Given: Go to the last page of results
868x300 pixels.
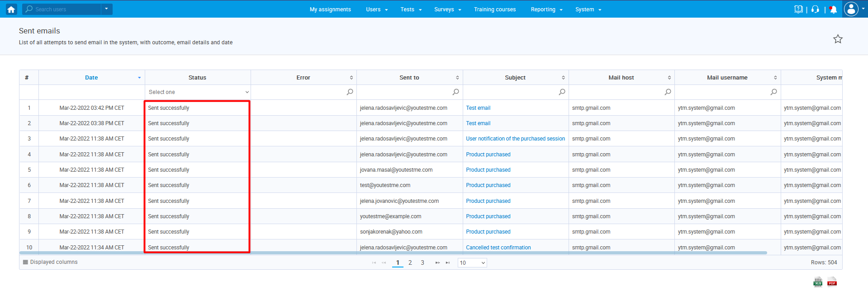Looking at the screenshot, I should [448, 262].
